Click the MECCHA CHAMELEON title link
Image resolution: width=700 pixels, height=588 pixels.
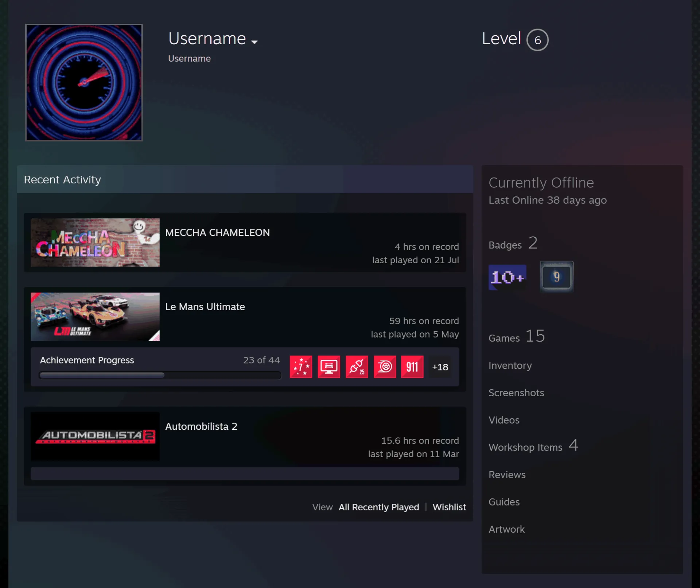[217, 233]
